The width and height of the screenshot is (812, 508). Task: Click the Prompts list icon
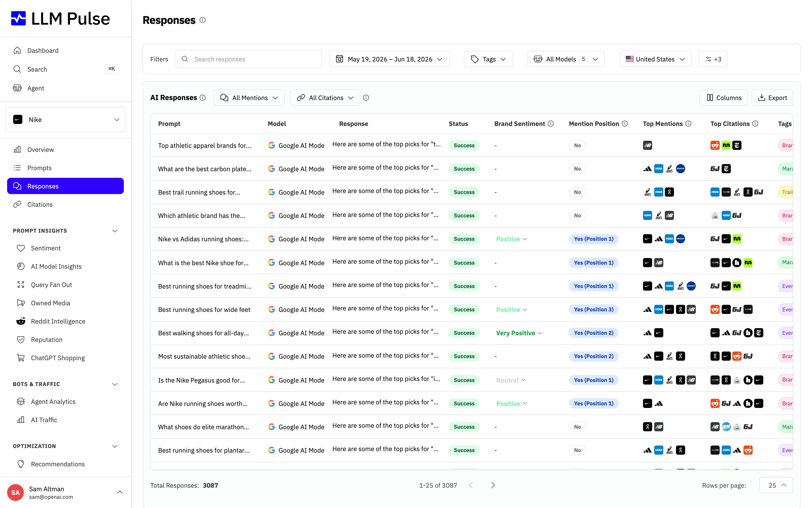pos(17,168)
